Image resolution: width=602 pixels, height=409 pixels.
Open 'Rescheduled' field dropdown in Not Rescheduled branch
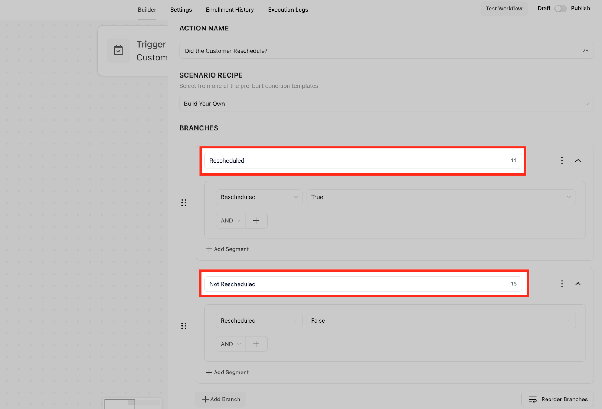point(259,321)
